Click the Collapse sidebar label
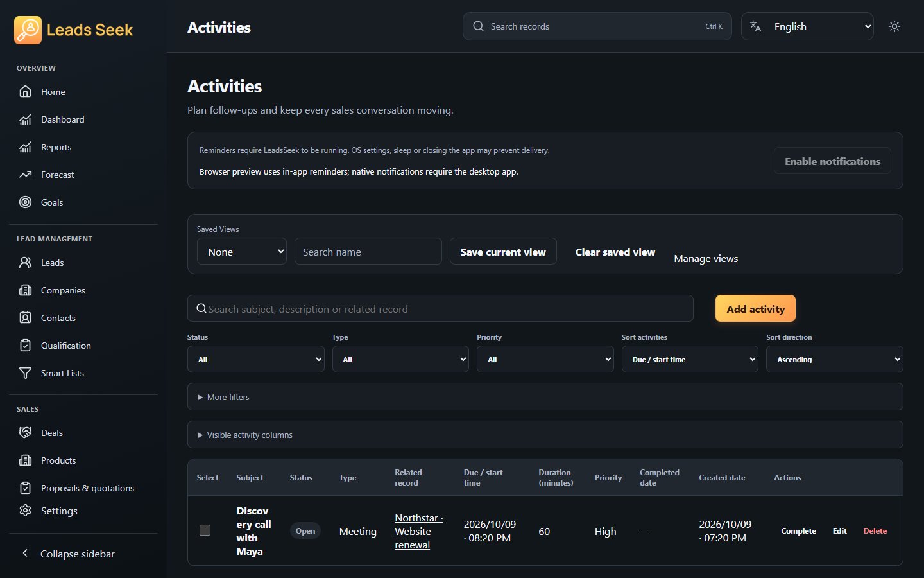This screenshot has width=924, height=578. point(78,554)
